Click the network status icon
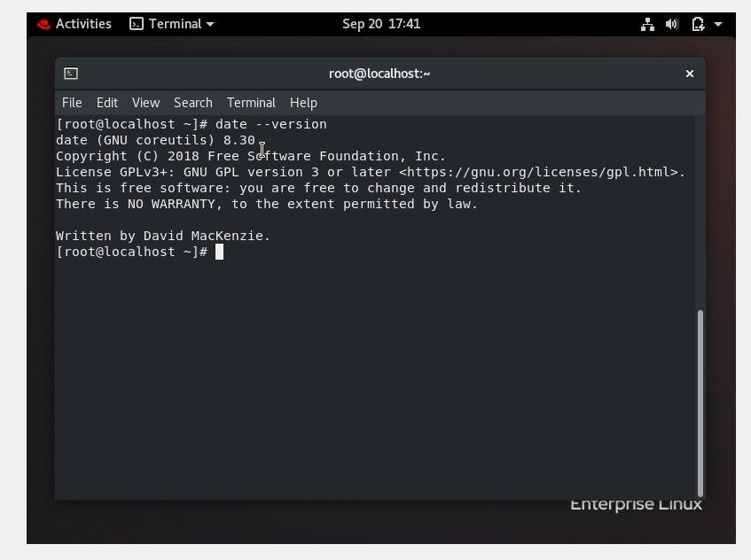This screenshot has height=560, width=751. (646, 24)
